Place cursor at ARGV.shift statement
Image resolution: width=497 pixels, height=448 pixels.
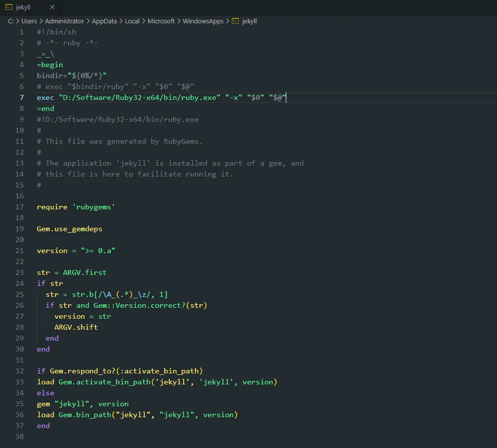(76, 327)
